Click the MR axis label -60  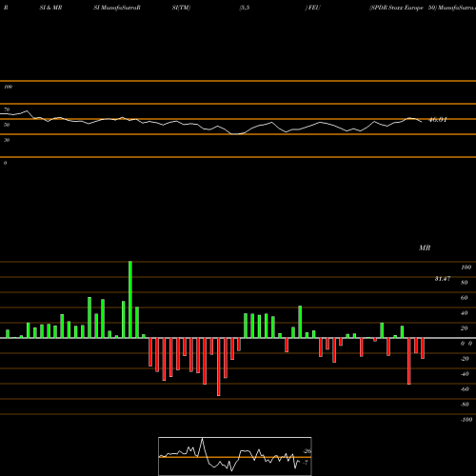(465, 389)
